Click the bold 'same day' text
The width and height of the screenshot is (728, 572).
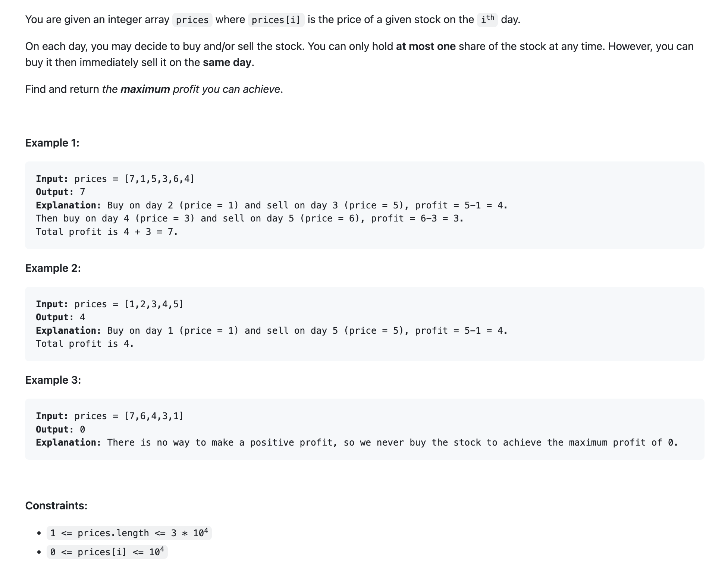pyautogui.click(x=227, y=62)
